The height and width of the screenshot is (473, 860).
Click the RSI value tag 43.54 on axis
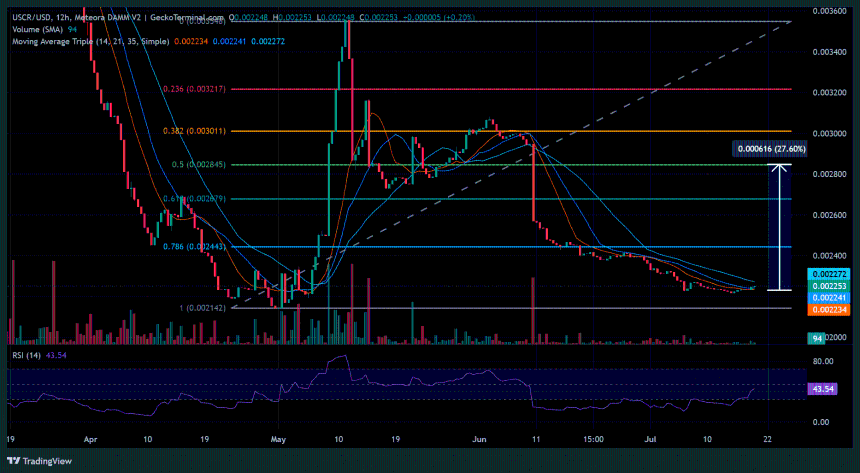coord(822,389)
